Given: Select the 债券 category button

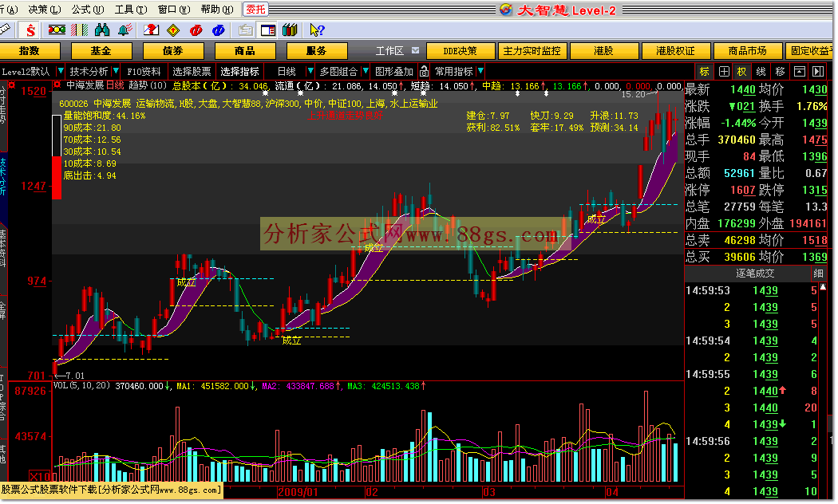Looking at the screenshot, I should [173, 51].
